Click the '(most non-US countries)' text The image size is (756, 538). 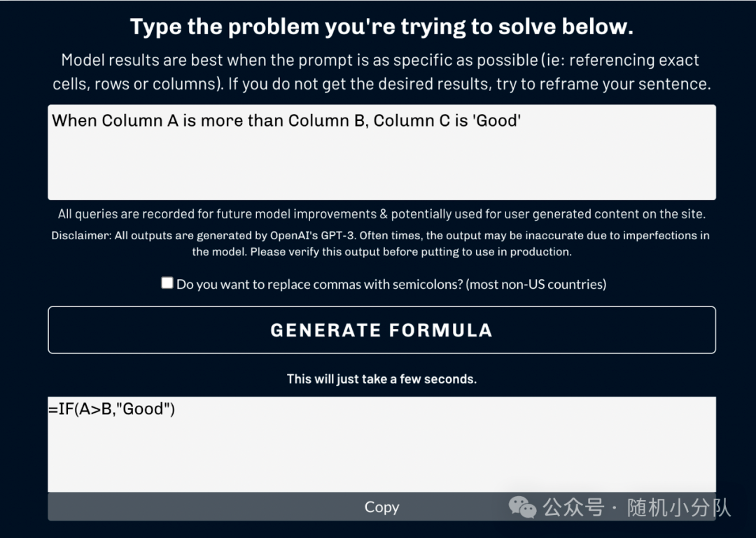tap(536, 285)
